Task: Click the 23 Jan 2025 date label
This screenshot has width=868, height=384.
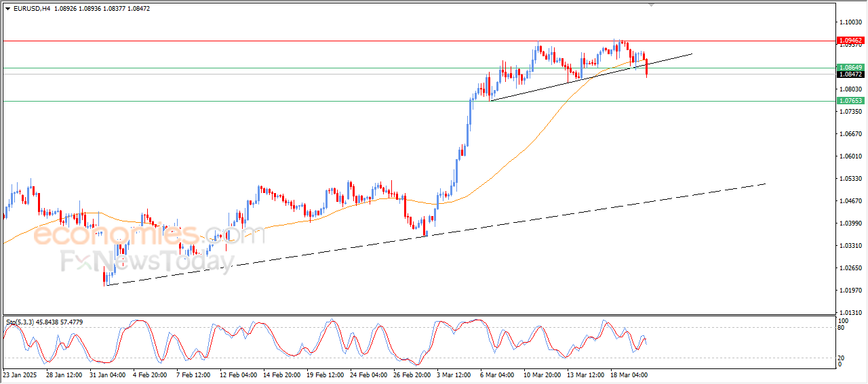Action: click(x=18, y=374)
